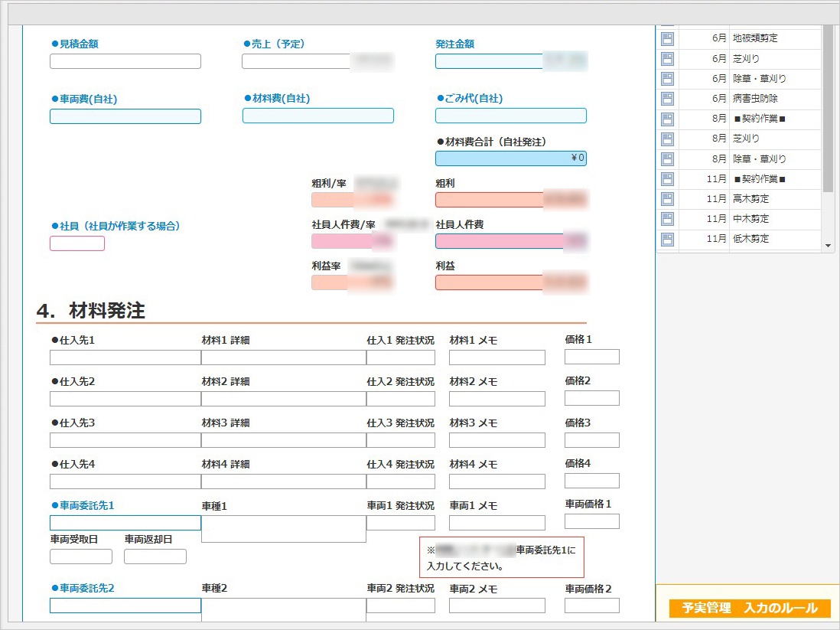Viewport: 840px width, 630px height.
Task: Click the 社員 (社員が作業する場合) field
Action: pos(77,244)
